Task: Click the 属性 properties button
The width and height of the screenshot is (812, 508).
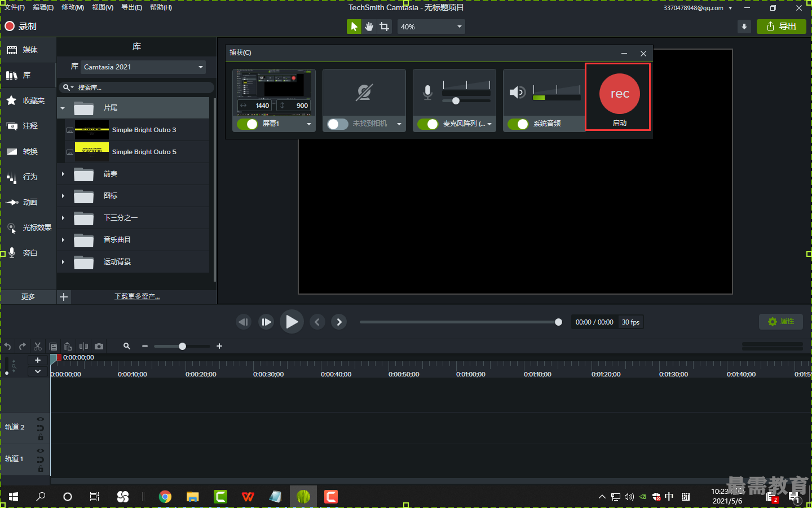Action: coord(781,322)
